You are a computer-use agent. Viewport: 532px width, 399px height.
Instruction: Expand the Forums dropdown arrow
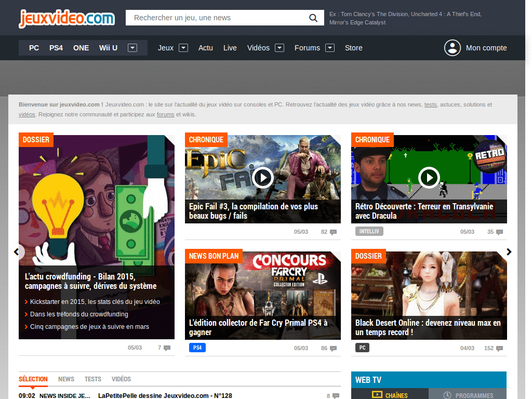(330, 48)
